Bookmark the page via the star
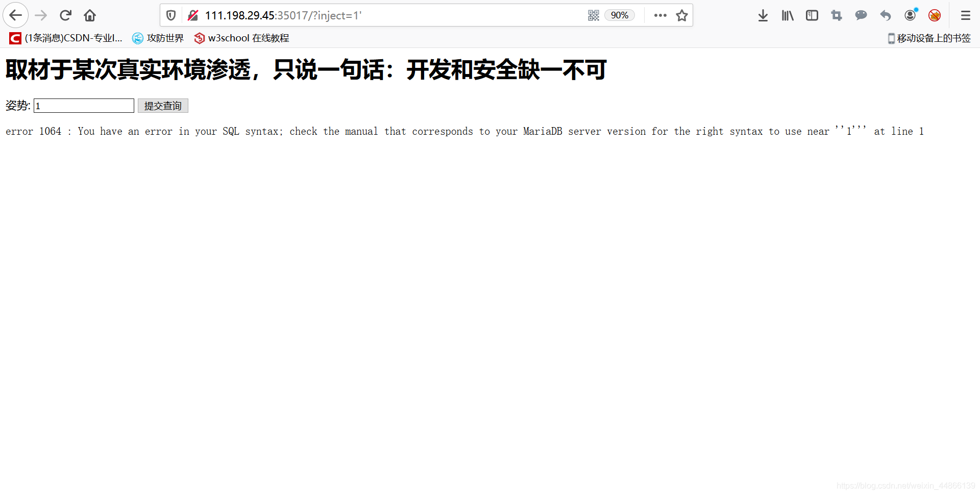Viewport: 980px width, 495px height. coord(682,15)
